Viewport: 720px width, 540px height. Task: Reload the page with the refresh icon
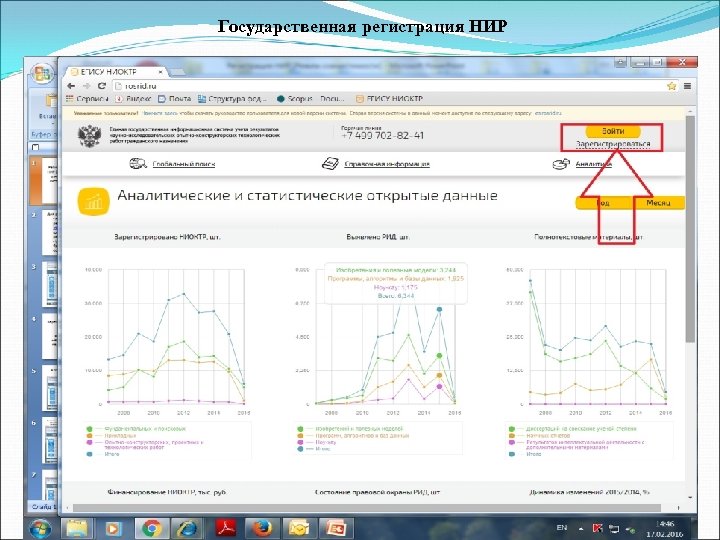102,86
